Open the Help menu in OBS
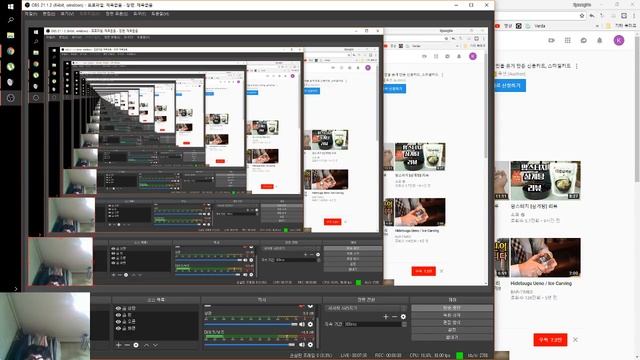 tap(160, 14)
